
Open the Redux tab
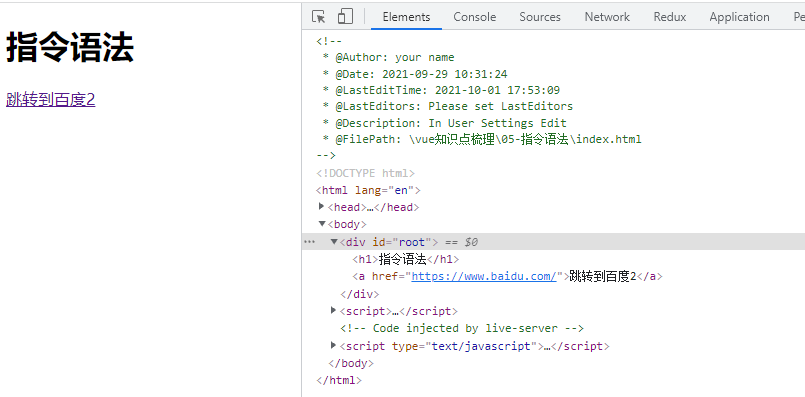(x=669, y=17)
